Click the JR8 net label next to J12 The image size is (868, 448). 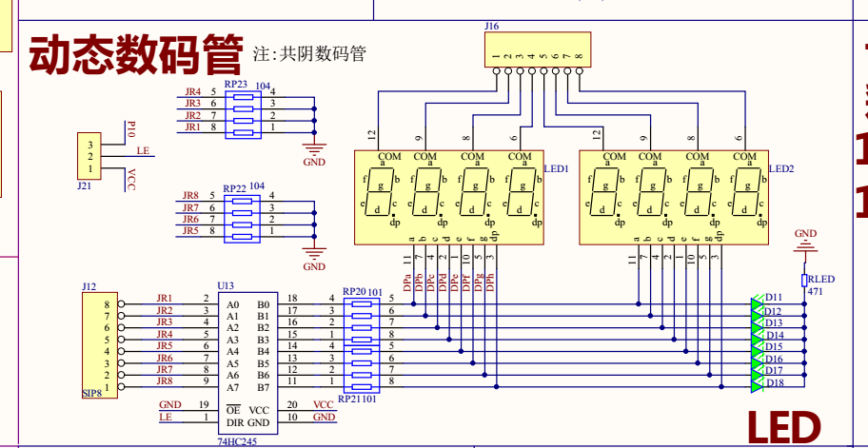click(x=165, y=381)
